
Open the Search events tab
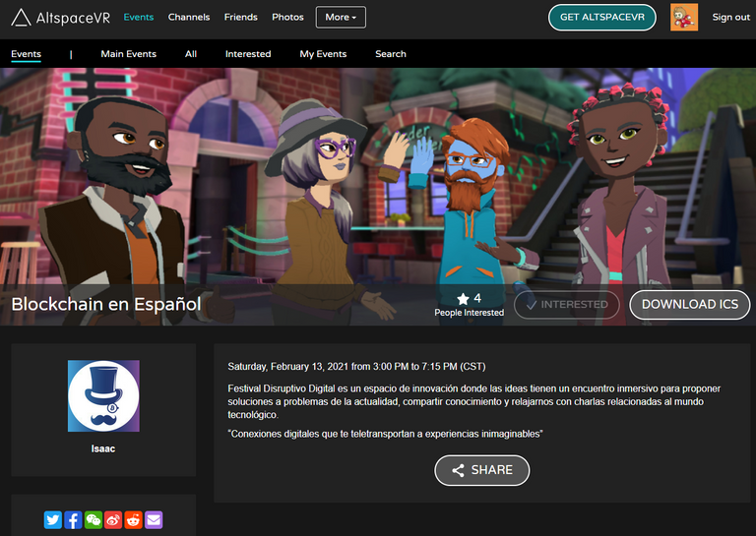[391, 54]
